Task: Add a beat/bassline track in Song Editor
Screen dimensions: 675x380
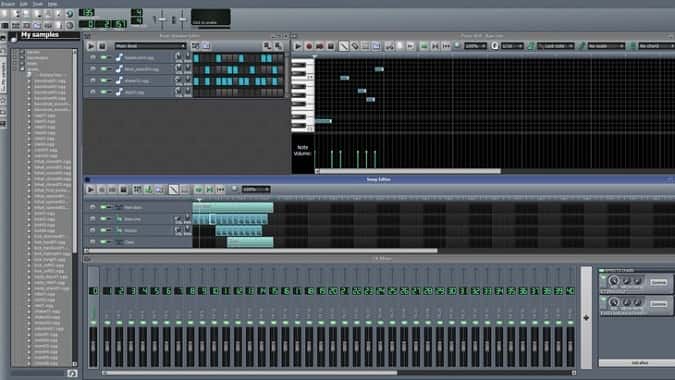Action: click(x=137, y=189)
